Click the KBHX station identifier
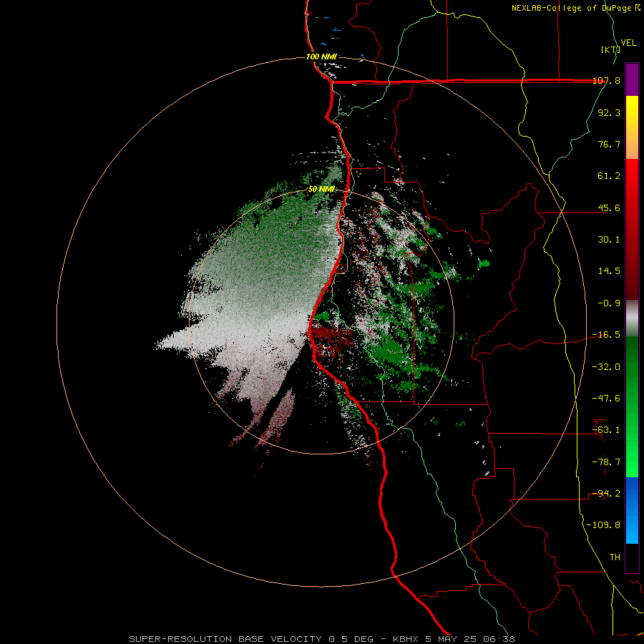This screenshot has height=644, width=644. pyautogui.click(x=406, y=639)
